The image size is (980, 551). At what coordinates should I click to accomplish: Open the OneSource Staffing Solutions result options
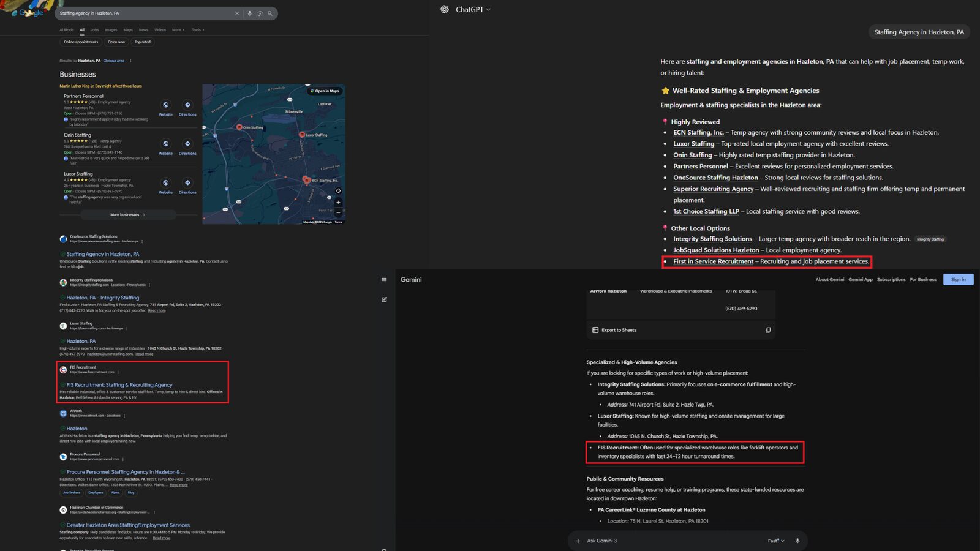(x=142, y=241)
